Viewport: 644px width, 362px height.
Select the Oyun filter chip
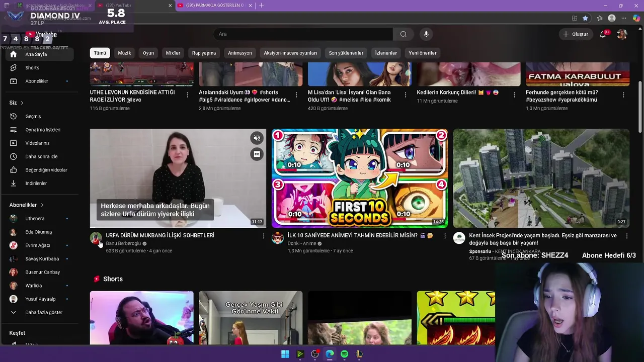(148, 53)
